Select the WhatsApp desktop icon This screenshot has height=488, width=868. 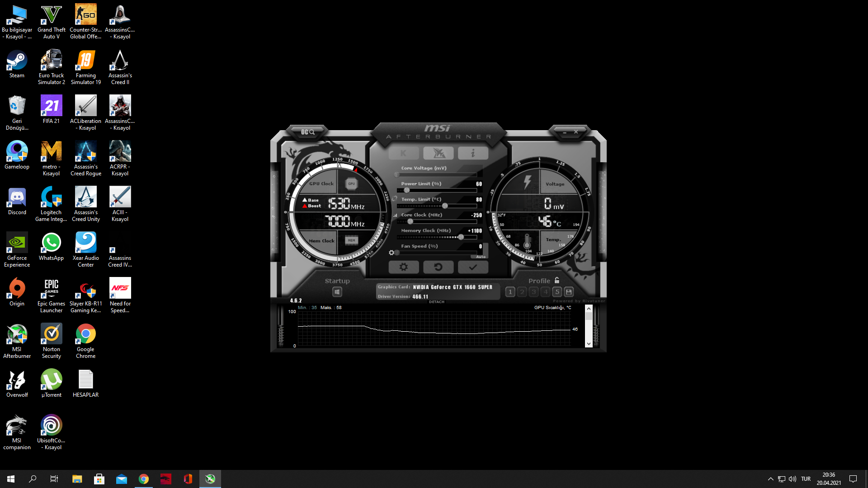coord(51,247)
